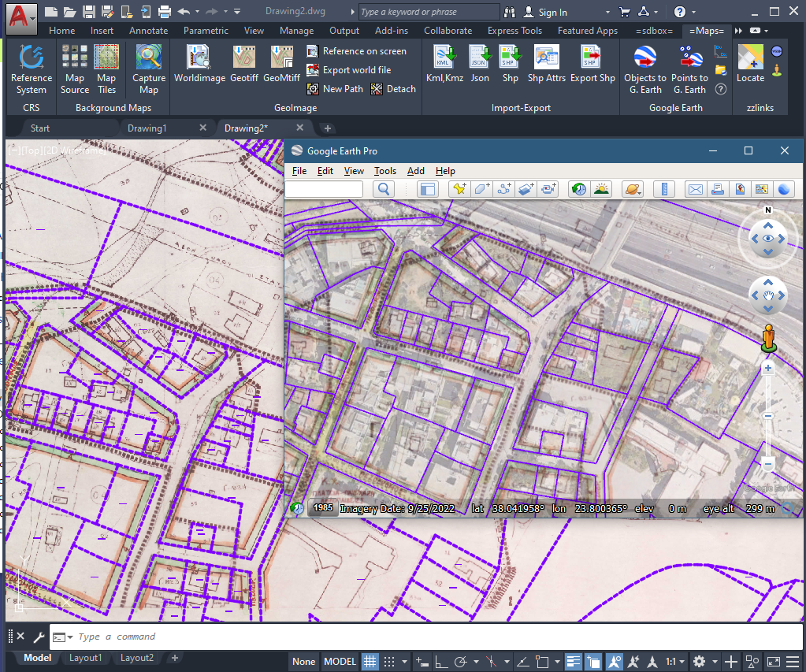This screenshot has width=806, height=672.
Task: Click Add Path icon in Google Earth
Action: pos(503,189)
